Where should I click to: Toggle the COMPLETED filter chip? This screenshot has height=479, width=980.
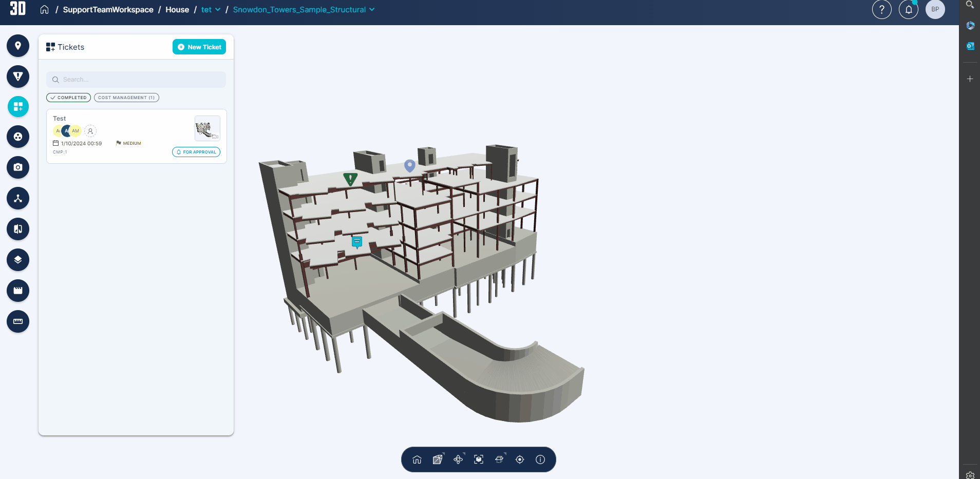click(68, 97)
